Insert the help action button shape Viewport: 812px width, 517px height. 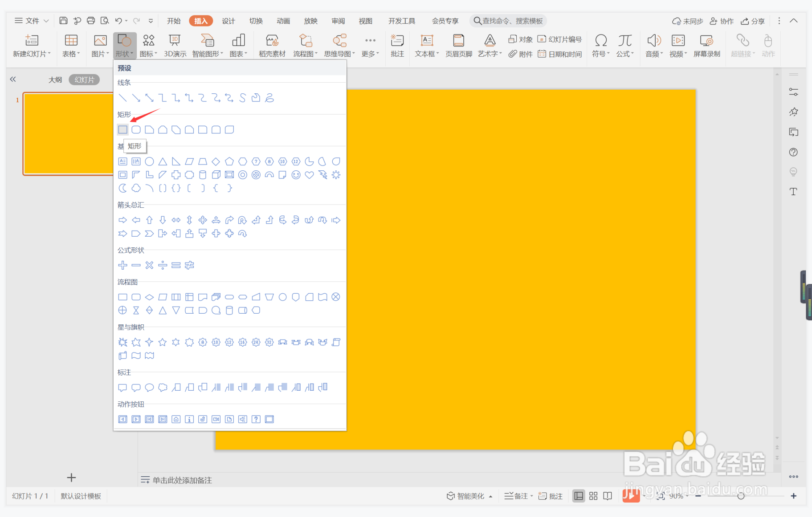click(256, 419)
